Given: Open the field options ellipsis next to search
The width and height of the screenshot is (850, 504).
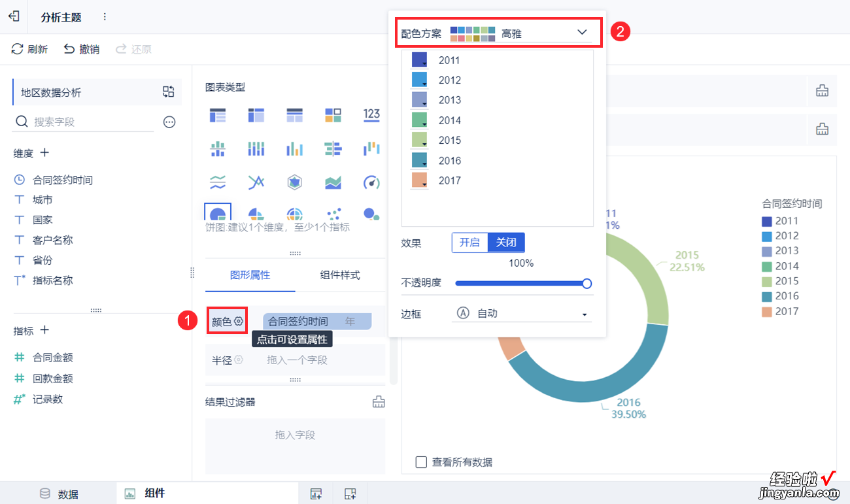Looking at the screenshot, I should click(169, 122).
